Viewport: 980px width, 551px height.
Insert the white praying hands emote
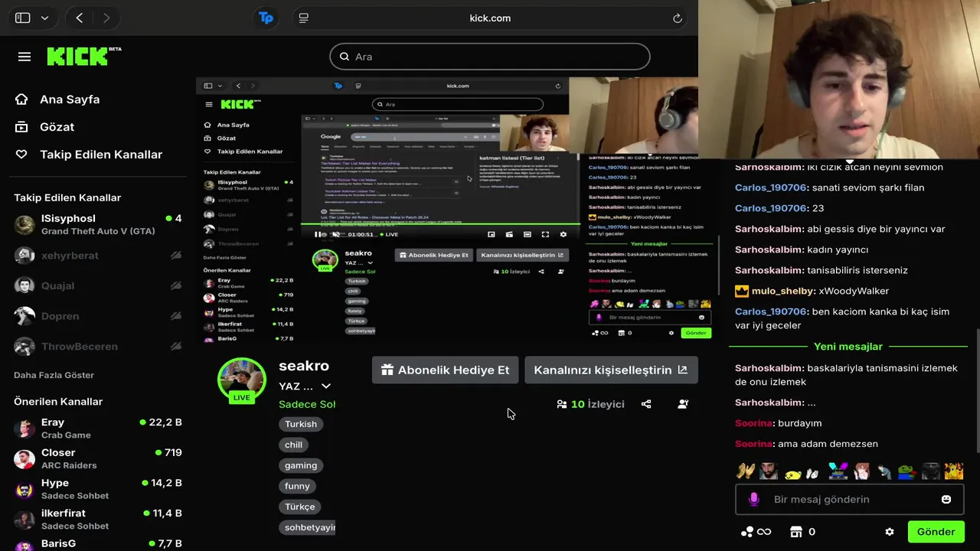[x=813, y=472]
